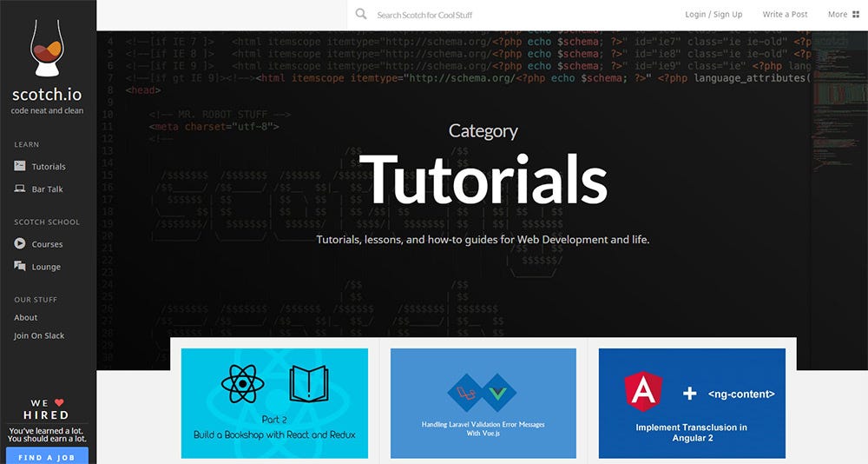Open the About page link
Screen dimensions: 868x464
tap(25, 318)
